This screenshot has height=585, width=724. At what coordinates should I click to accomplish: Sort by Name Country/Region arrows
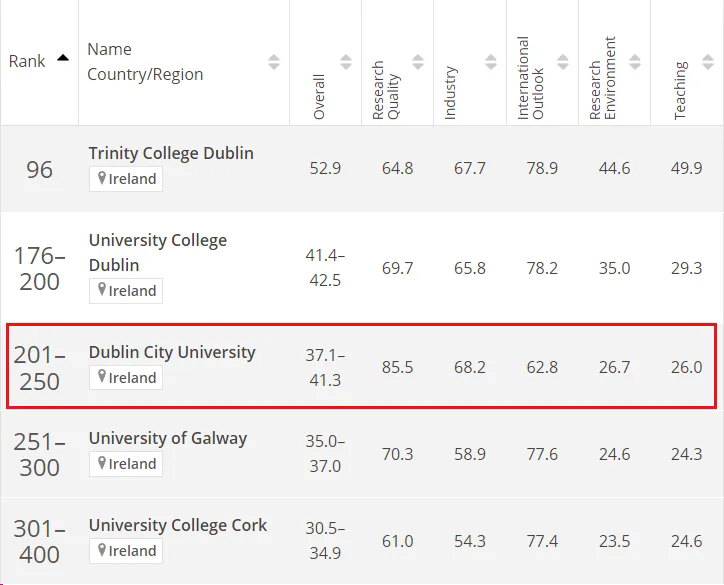coord(274,62)
